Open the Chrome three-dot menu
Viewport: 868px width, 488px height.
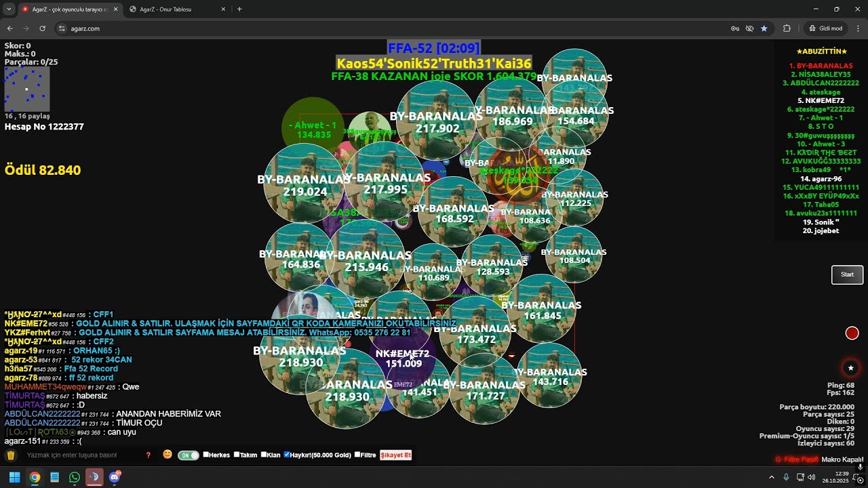coord(858,28)
